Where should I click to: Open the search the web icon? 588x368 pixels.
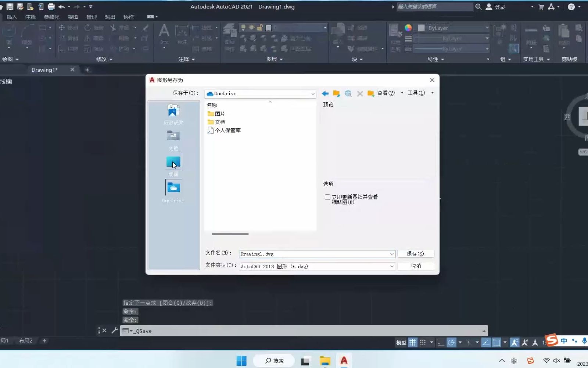348,93
